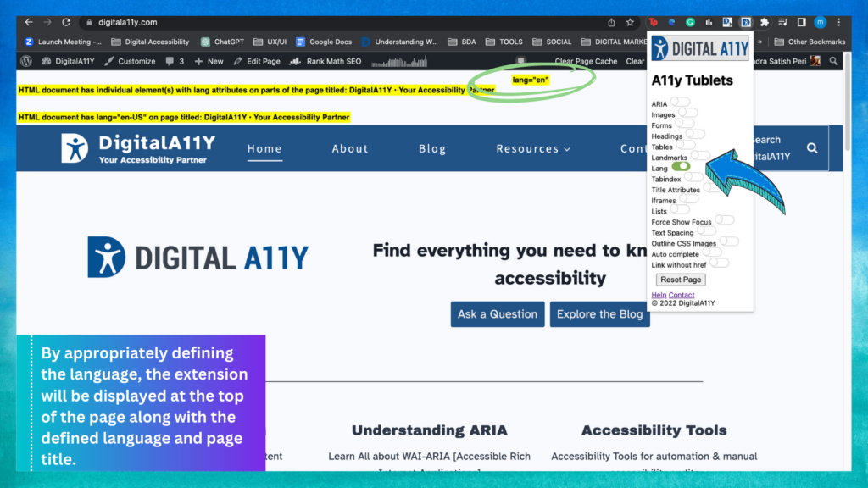Enable the Tabindex toggle

[x=693, y=177]
